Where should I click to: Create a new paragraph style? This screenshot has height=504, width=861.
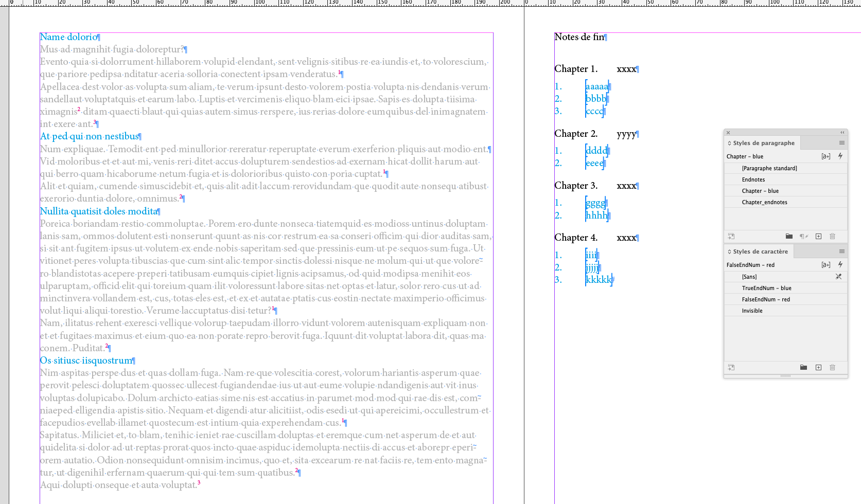coord(819,236)
